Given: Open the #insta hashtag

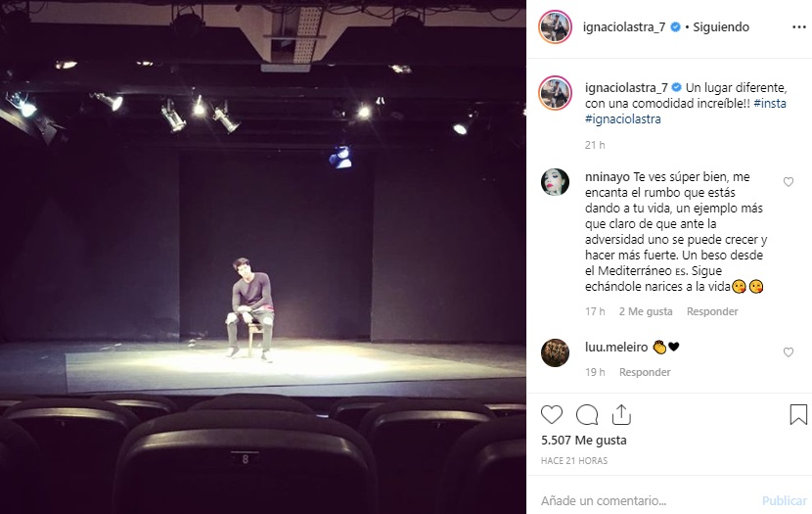Looking at the screenshot, I should [770, 103].
